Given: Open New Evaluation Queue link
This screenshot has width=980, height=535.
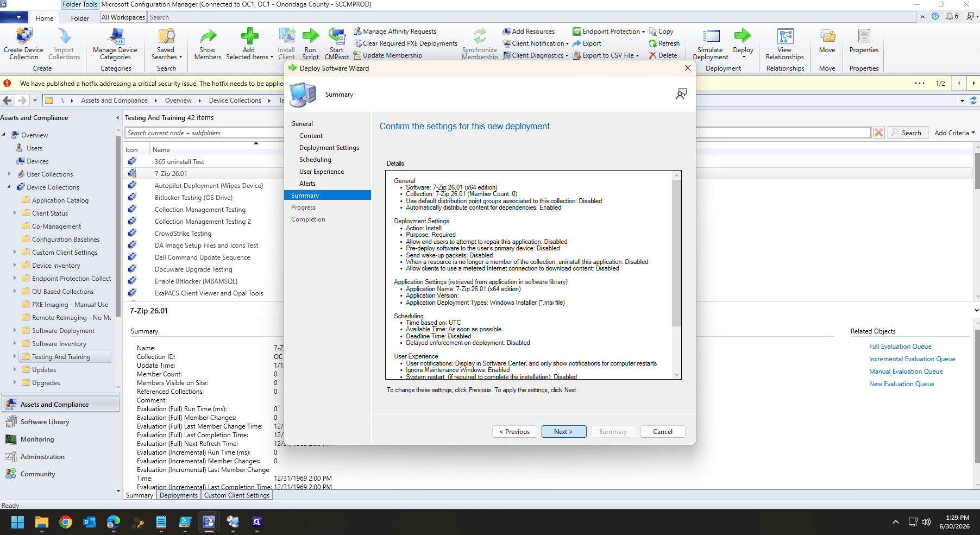Looking at the screenshot, I should 902,384.
